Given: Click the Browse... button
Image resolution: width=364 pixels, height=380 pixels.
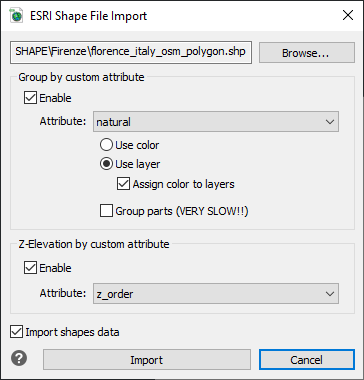Looking at the screenshot, I should pyautogui.click(x=307, y=53).
